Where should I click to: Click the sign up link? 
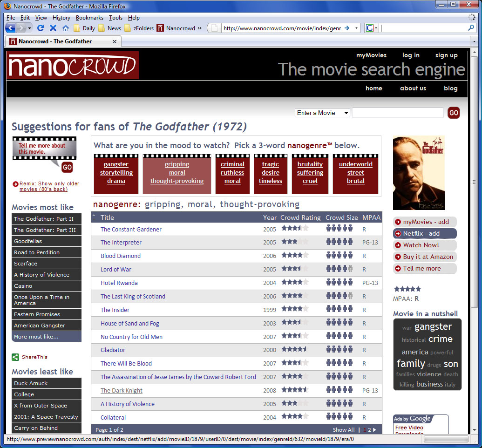coord(446,55)
